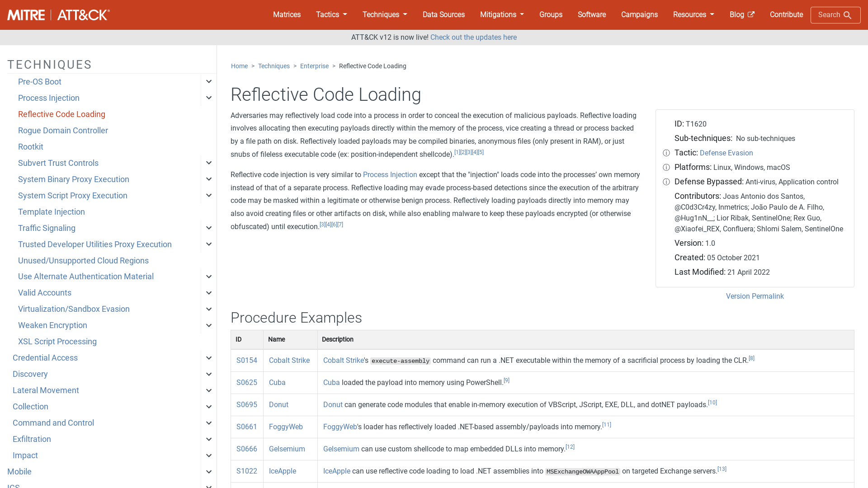The width and height of the screenshot is (868, 488).
Task: Expand the Lateral Movement chevron
Action: (x=209, y=390)
